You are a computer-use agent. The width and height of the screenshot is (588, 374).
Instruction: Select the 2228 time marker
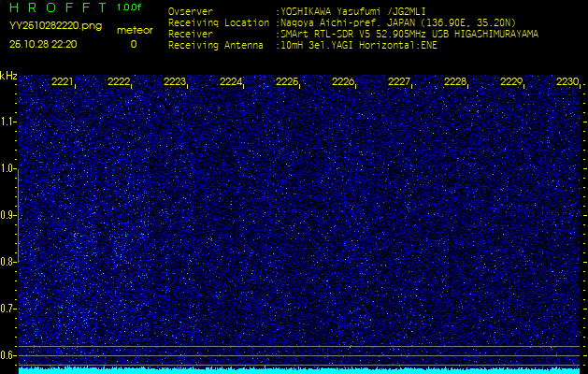(x=455, y=82)
